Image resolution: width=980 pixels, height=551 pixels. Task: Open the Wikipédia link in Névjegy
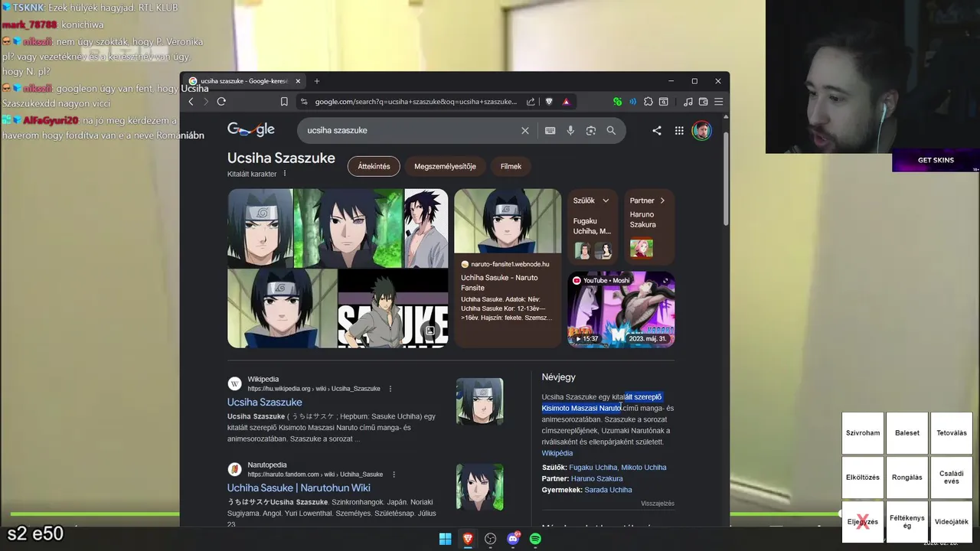(557, 453)
